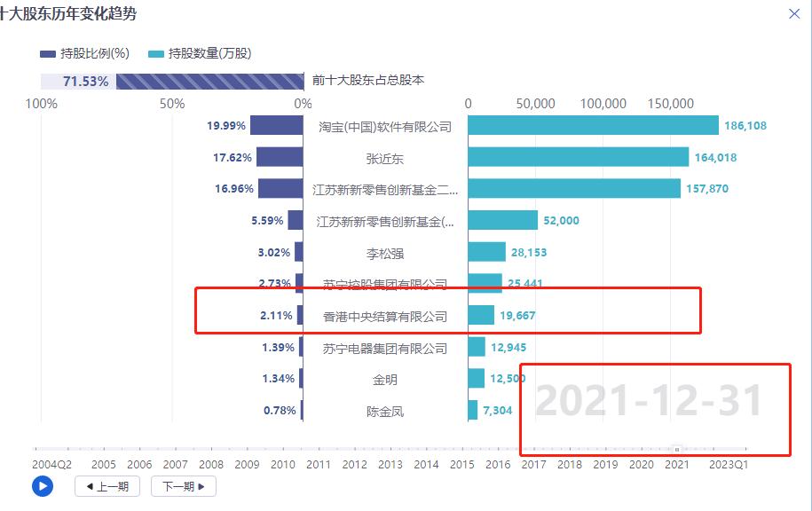Click the 2.11% ratio bar for 香港中央结算
Image resolution: width=812 pixels, height=511 pixels.
tap(299, 315)
